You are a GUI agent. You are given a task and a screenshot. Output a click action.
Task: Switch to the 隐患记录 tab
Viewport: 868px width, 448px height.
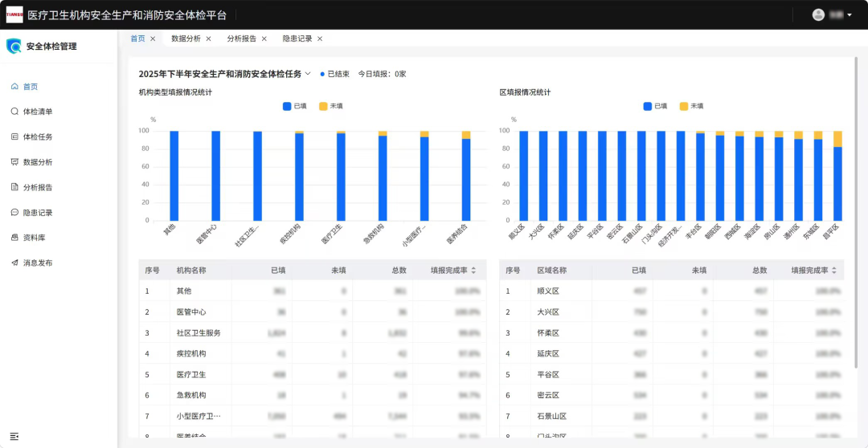tap(298, 39)
